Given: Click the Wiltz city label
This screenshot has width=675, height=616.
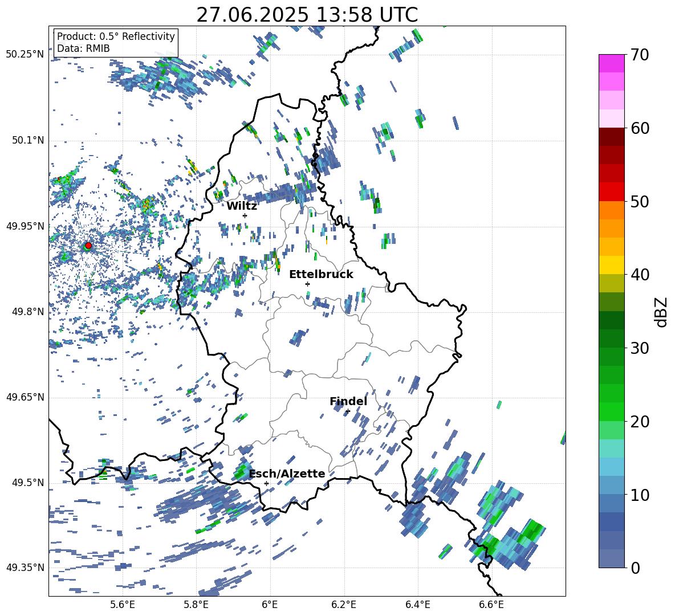Looking at the screenshot, I should (242, 206).
